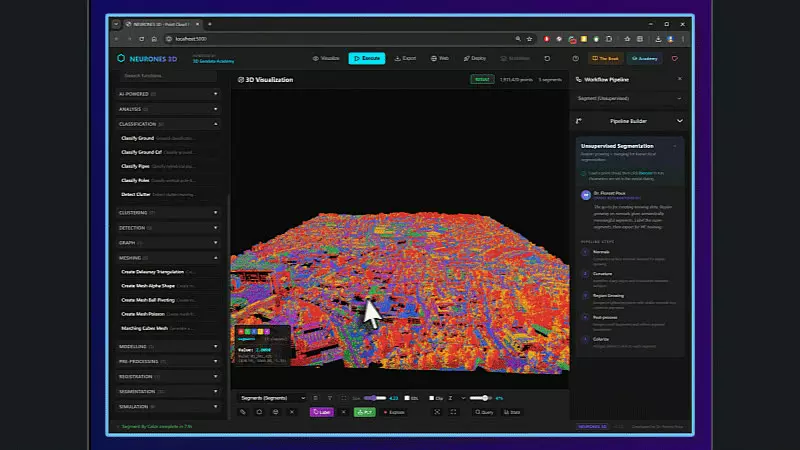The height and width of the screenshot is (450, 800).
Task: Close the Workflow Pipeline panel
Action: [x=680, y=79]
